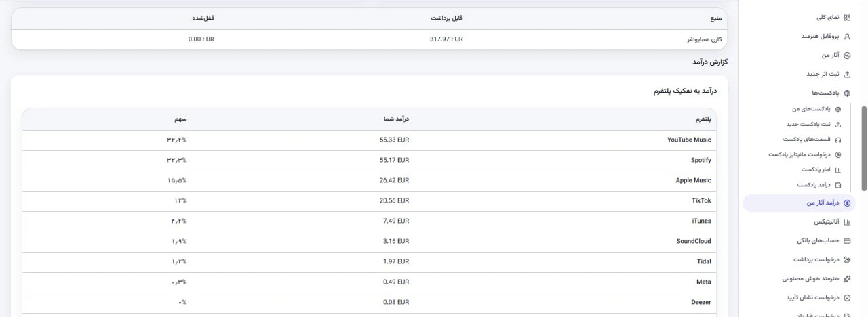Click the 7.49 EUR income value
Screen dimensions: 868x317
[x=396, y=221]
